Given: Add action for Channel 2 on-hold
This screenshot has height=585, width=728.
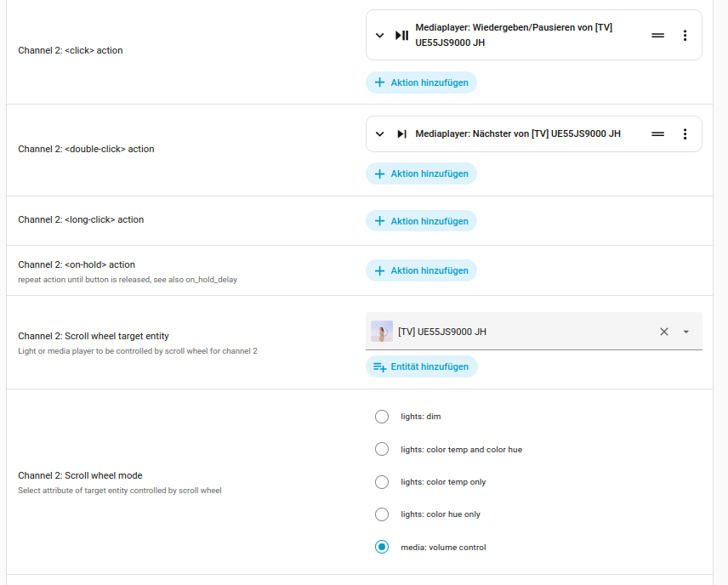Looking at the screenshot, I should [x=422, y=270].
